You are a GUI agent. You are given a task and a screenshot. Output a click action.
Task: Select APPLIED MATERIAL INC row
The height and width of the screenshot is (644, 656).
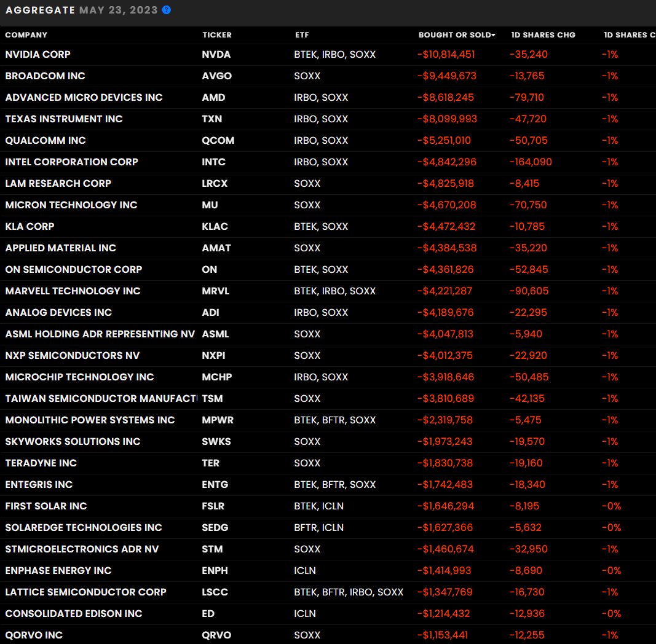pyautogui.click(x=61, y=248)
